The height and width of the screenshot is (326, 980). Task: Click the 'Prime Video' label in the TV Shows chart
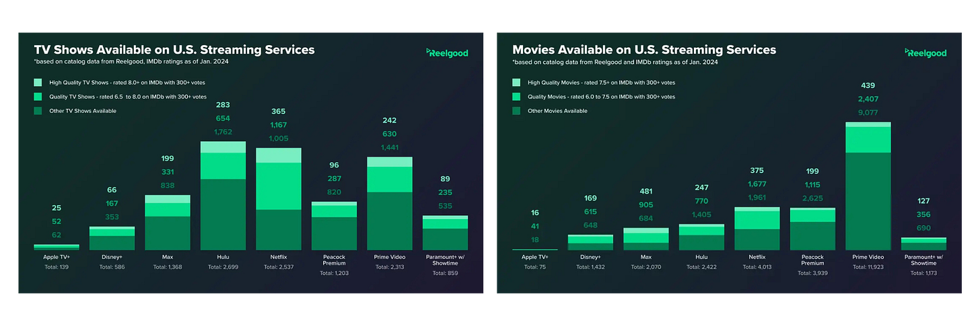point(390,257)
